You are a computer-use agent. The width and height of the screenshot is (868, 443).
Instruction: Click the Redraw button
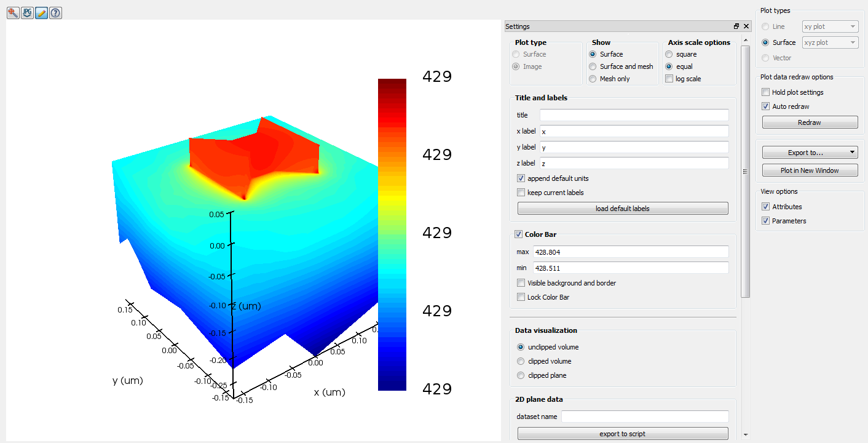[810, 122]
